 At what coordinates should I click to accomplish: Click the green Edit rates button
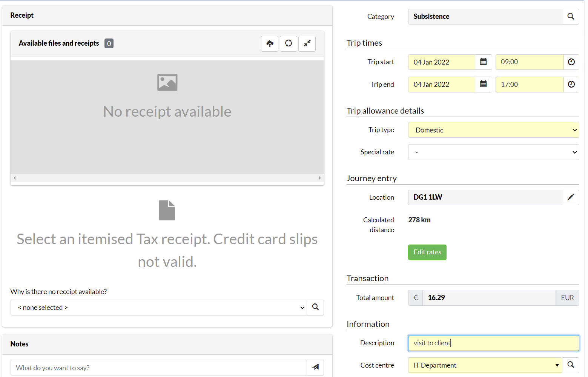pos(427,252)
